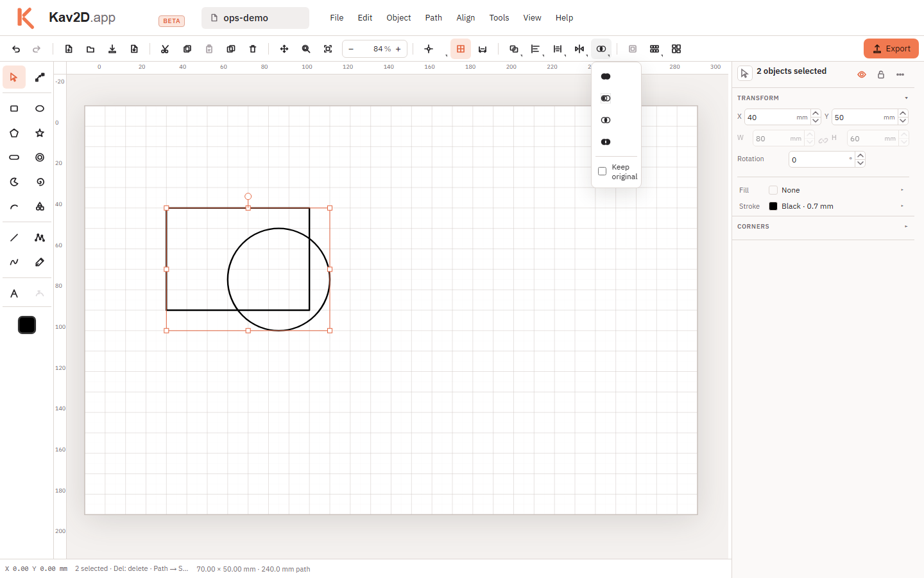Delete selection with the trash icon

point(253,49)
